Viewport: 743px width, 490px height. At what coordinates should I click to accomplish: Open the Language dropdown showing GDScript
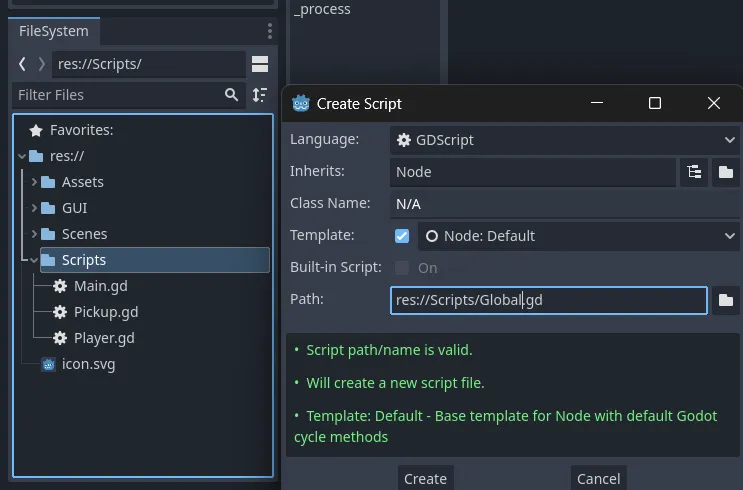pyautogui.click(x=564, y=140)
